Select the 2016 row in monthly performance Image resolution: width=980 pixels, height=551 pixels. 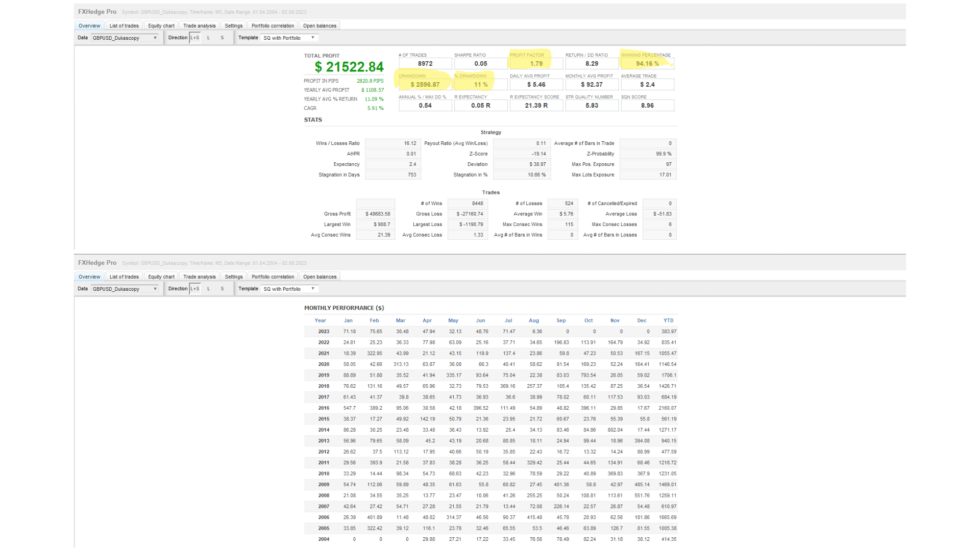tap(324, 408)
